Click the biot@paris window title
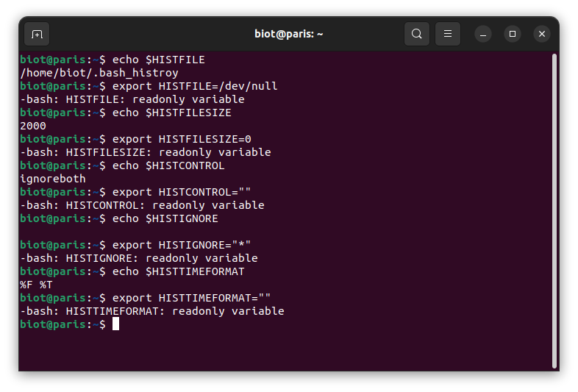This screenshot has height=392, width=578. pos(288,34)
